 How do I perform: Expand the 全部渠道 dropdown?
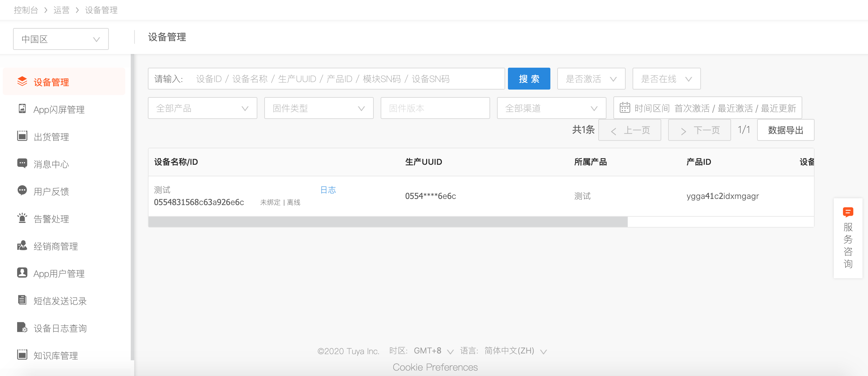pos(552,108)
